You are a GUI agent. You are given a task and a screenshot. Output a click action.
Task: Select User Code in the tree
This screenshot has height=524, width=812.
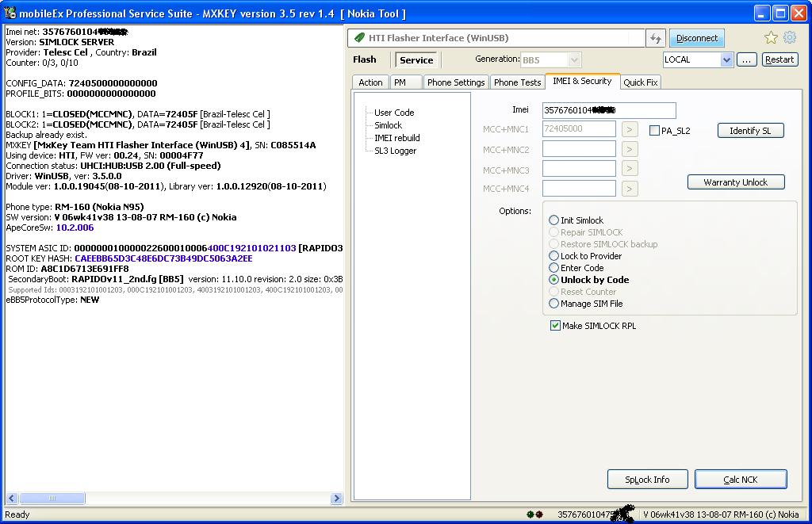(394, 113)
